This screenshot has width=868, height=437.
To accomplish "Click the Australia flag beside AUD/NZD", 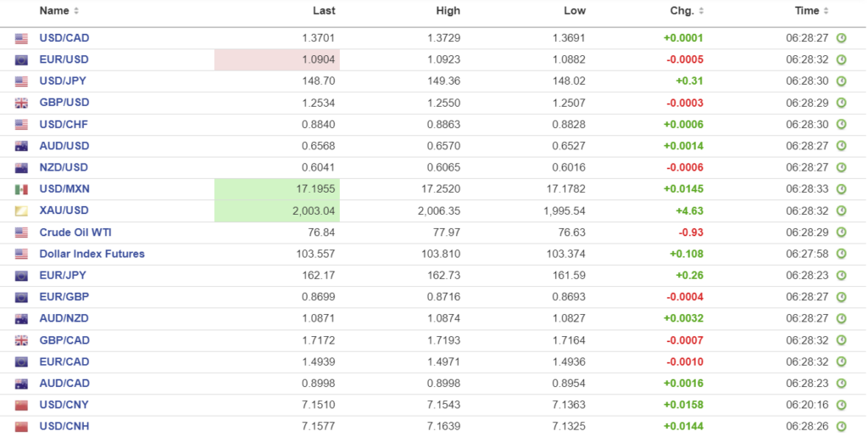I will point(21,319).
